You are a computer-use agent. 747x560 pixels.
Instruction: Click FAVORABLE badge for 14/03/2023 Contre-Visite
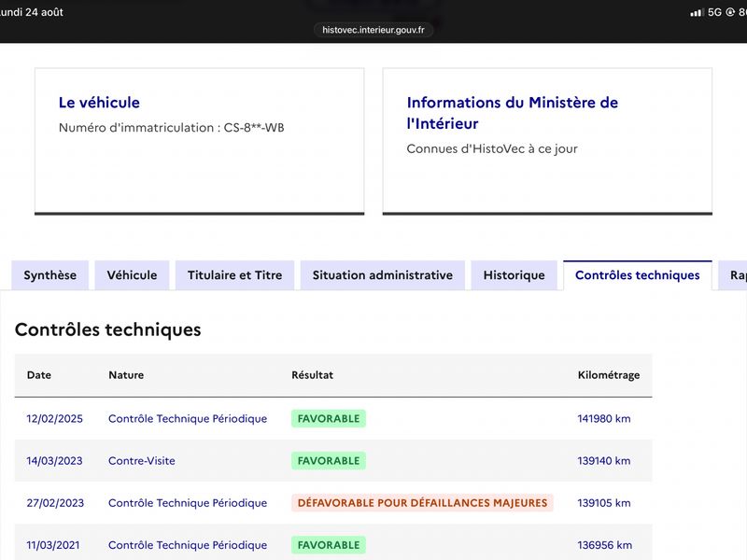[329, 460]
